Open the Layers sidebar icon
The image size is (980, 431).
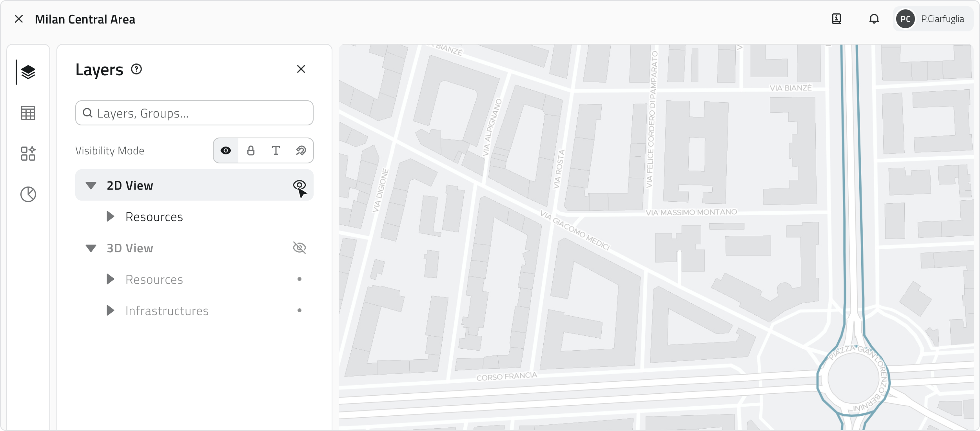coord(28,72)
